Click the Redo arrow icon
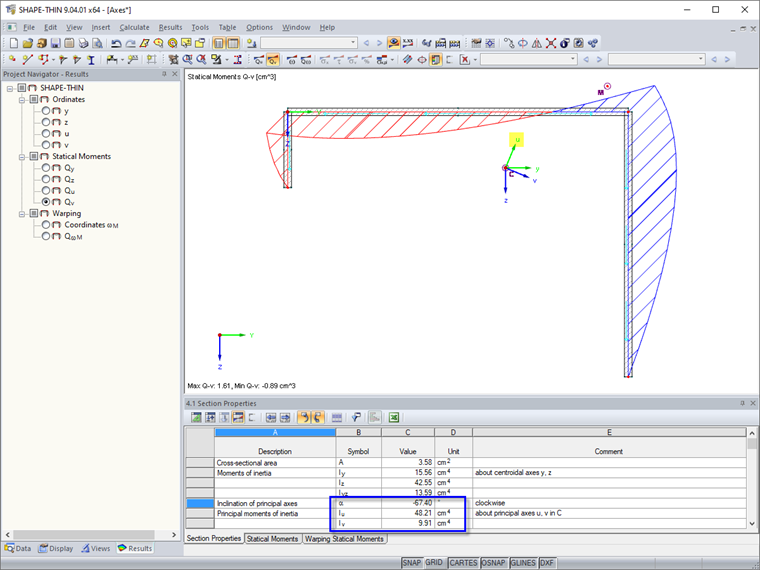Screen dimensions: 760x570 130,43
